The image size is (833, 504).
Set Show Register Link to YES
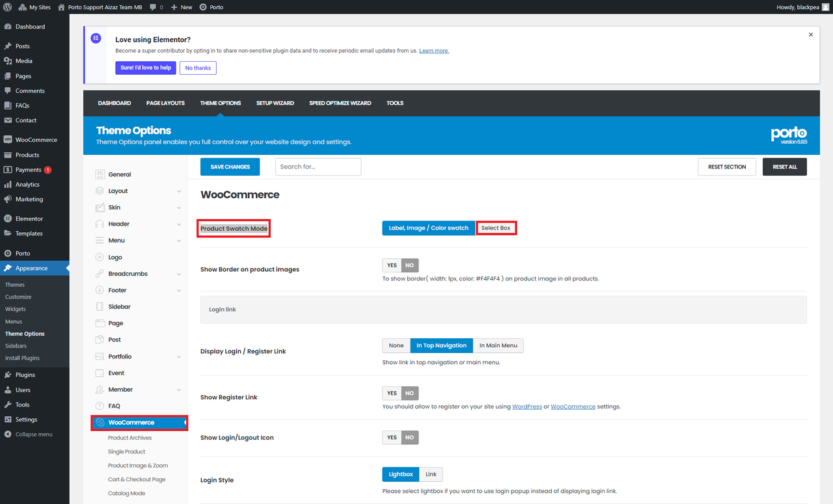click(392, 393)
